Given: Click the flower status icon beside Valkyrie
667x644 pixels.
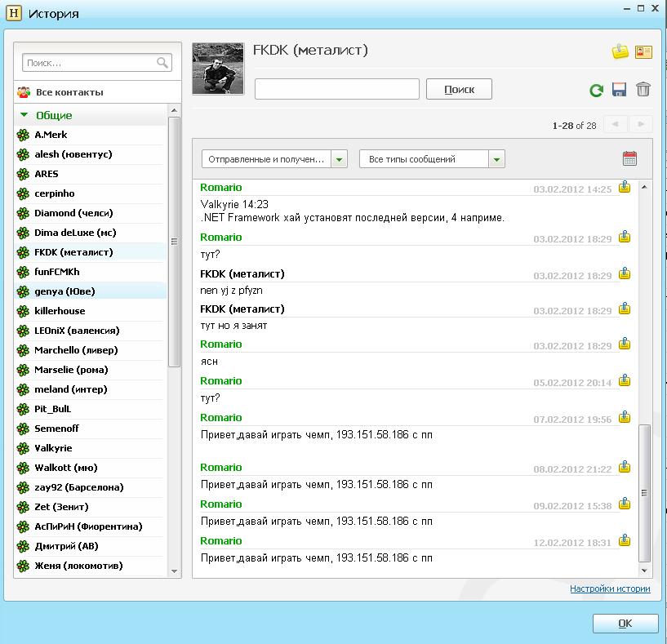Looking at the screenshot, I should pos(23,448).
